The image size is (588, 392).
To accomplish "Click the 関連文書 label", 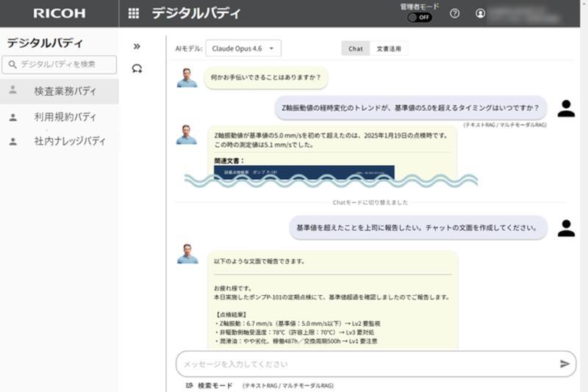I will 229,161.
